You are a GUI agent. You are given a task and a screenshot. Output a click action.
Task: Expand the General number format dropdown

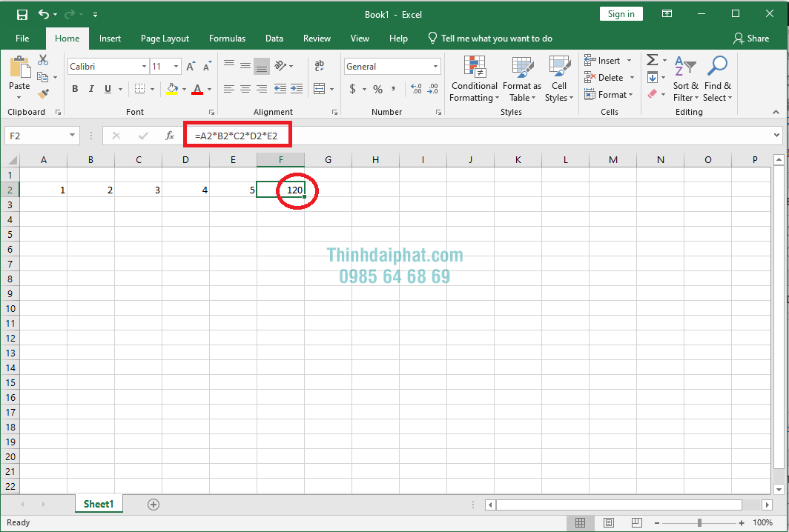[x=435, y=67]
